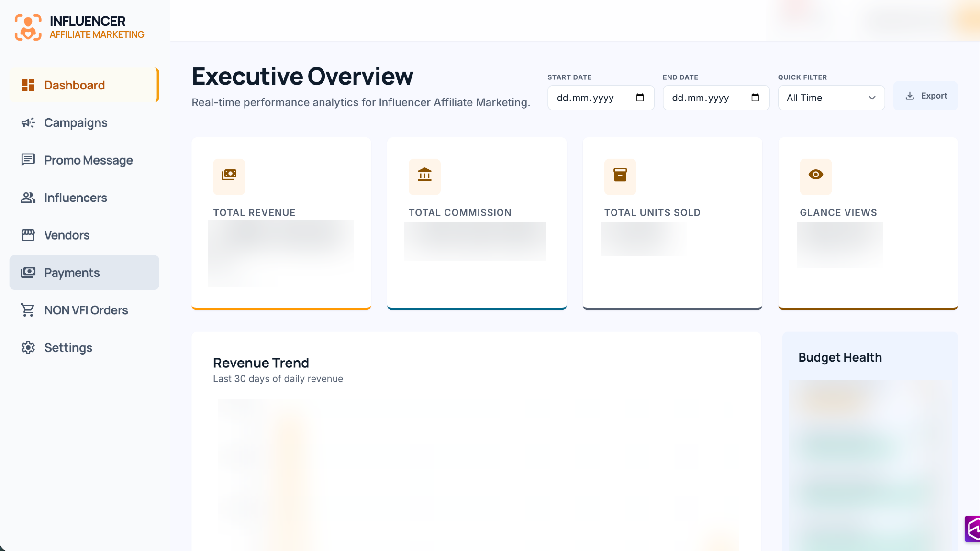
Task: Click the Campaigns megaphone icon
Action: click(28, 123)
